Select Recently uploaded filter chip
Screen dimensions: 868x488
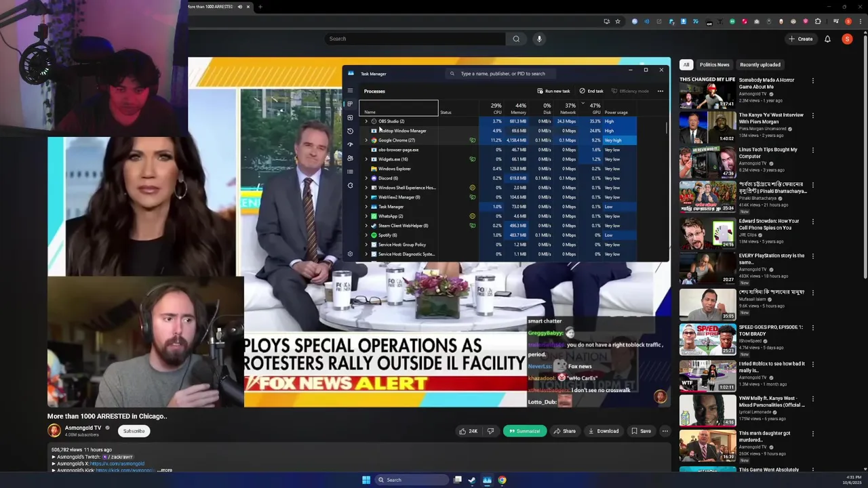(x=760, y=64)
